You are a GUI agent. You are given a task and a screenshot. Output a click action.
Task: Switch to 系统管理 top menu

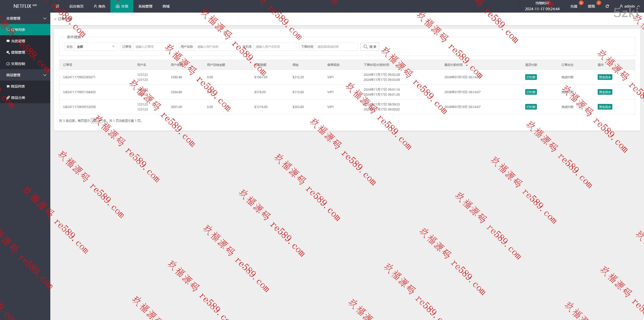(x=145, y=6)
